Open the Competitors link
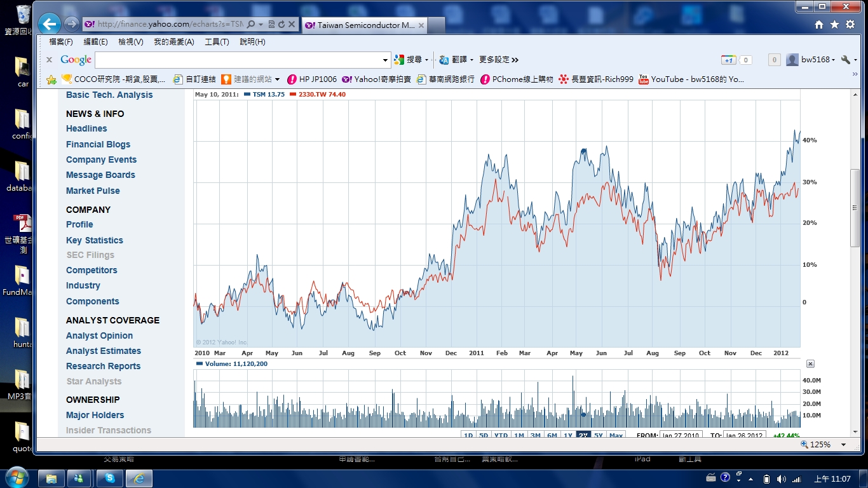Image resolution: width=868 pixels, height=488 pixels. pyautogui.click(x=92, y=270)
